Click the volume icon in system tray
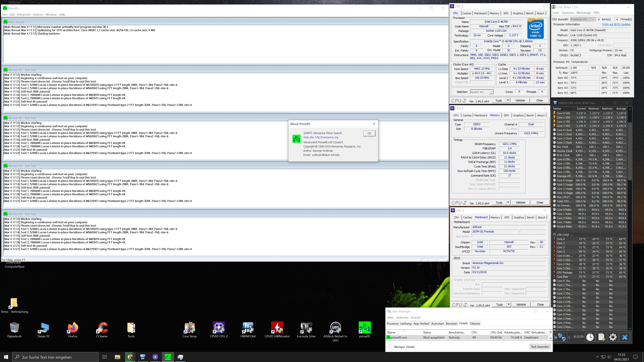 pyautogui.click(x=609, y=357)
